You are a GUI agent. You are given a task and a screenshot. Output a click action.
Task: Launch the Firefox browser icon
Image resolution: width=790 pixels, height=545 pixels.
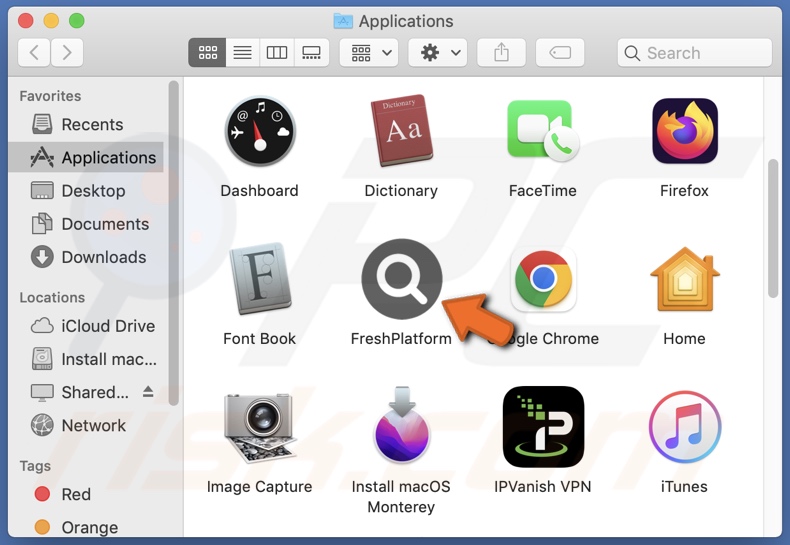(x=685, y=131)
